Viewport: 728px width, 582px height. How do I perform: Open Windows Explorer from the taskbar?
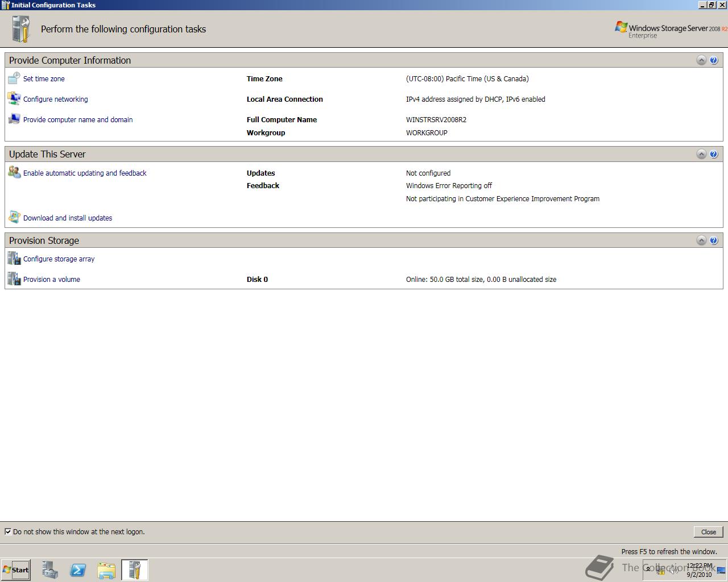106,570
